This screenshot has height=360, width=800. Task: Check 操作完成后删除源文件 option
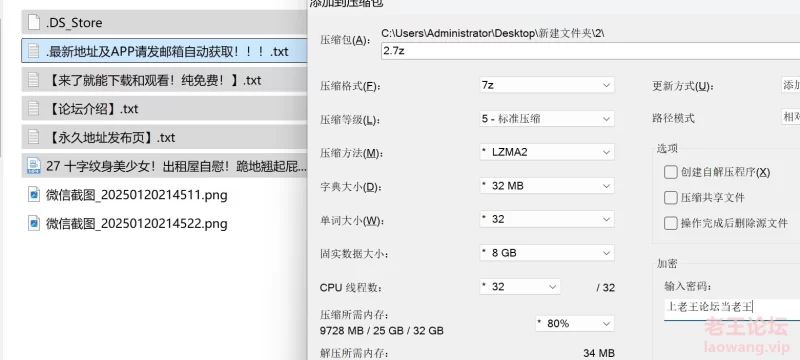(x=670, y=223)
